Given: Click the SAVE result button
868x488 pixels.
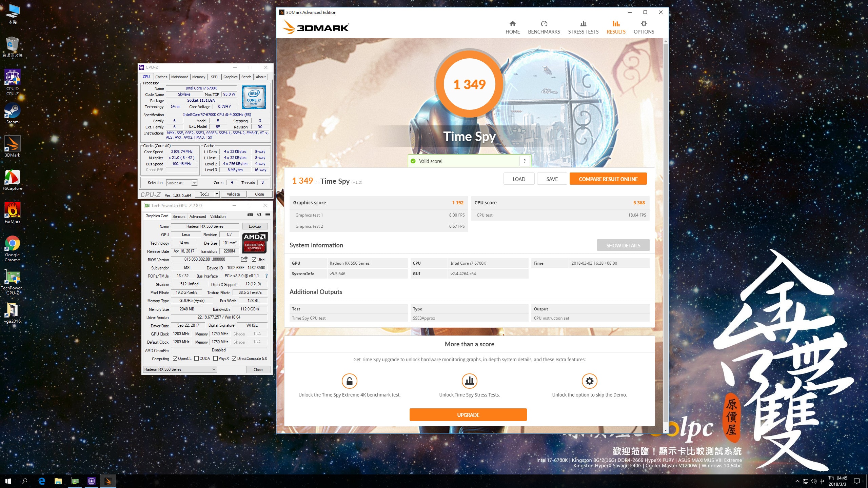Looking at the screenshot, I should click(552, 179).
